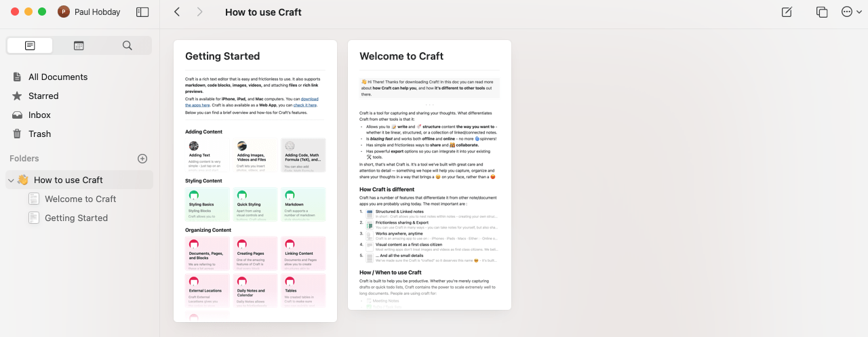This screenshot has height=337, width=868.
Task: Click the Paul Hobday account name
Action: [x=98, y=12]
